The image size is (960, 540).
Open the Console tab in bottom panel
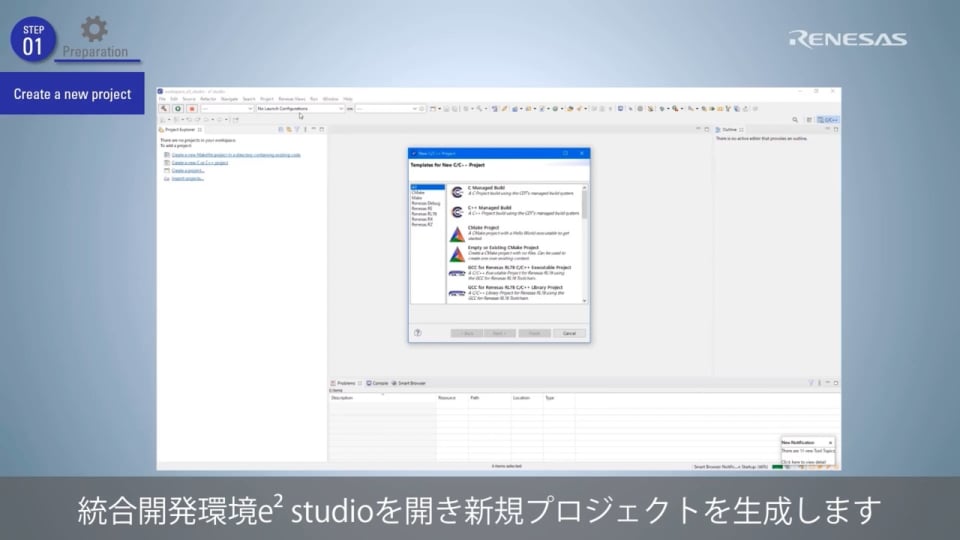click(x=378, y=383)
